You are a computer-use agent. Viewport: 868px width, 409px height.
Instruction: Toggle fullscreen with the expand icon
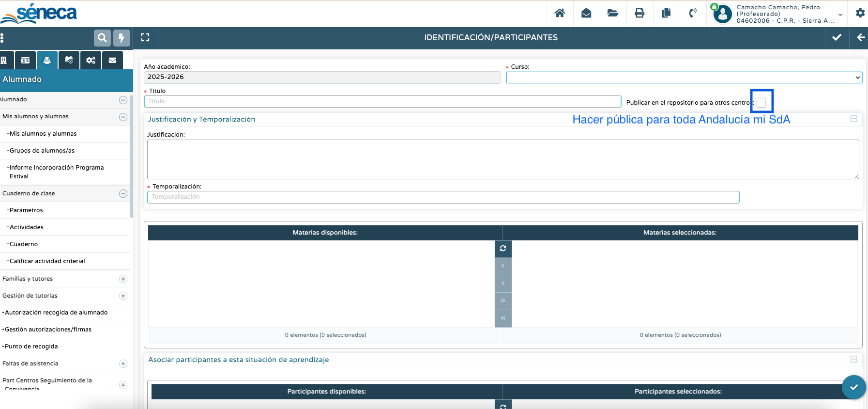[x=145, y=37]
